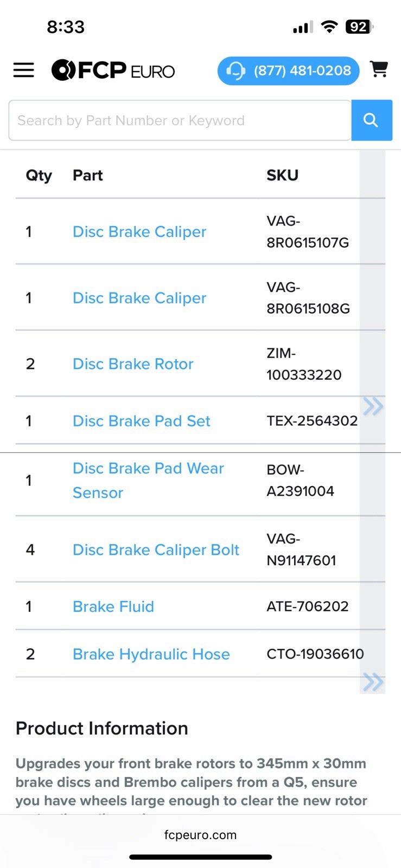Tap the fcpeuro.com address bar
Image resolution: width=401 pixels, height=868 pixels.
coord(200,835)
